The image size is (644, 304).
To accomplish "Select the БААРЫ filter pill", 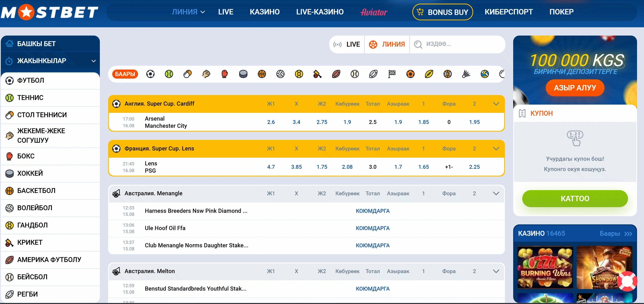I will [125, 74].
